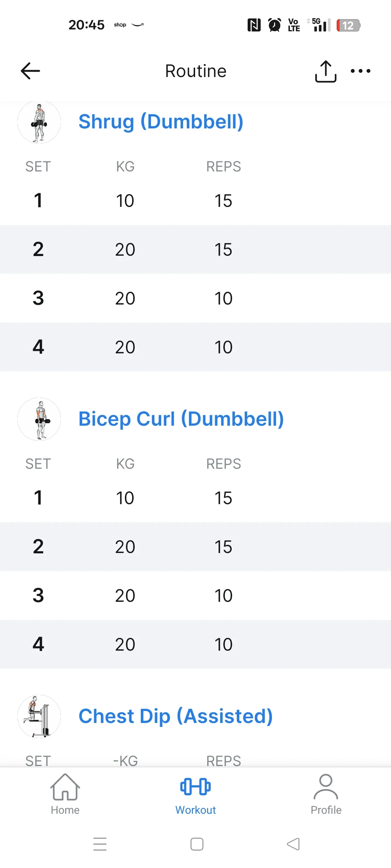Open the Bicep Curl (Dumbbell) exercise link

181,419
